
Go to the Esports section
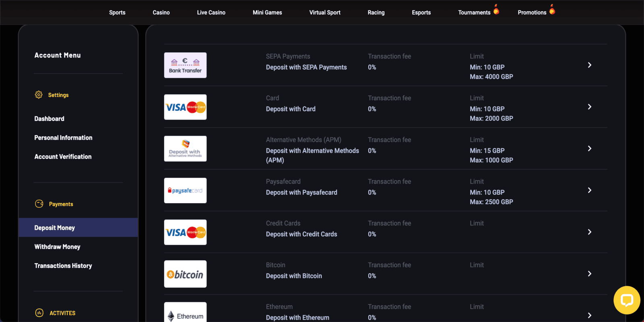(421, 12)
